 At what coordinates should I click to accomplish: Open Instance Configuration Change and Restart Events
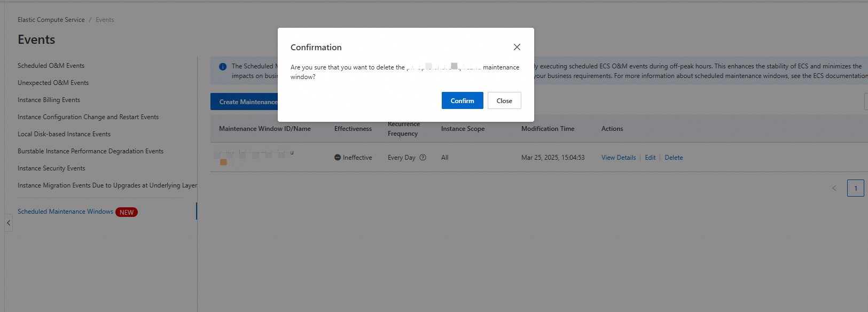(x=88, y=117)
